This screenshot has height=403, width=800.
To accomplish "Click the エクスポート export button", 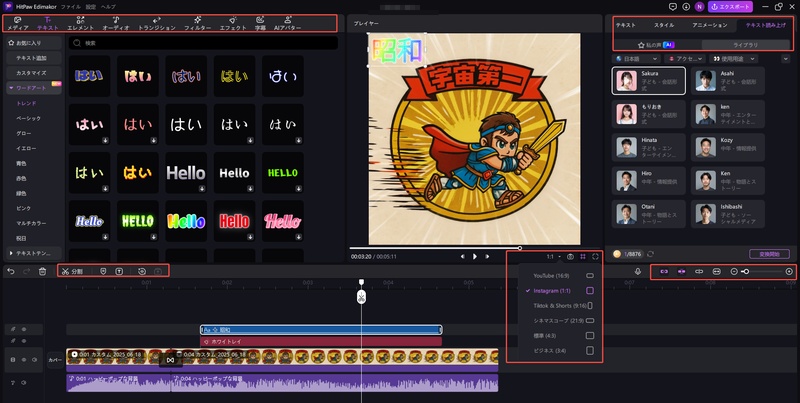I will 730,7.
